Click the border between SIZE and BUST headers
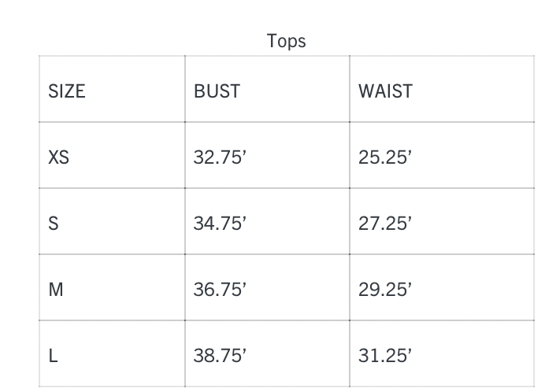545x392 pixels. pos(185,91)
